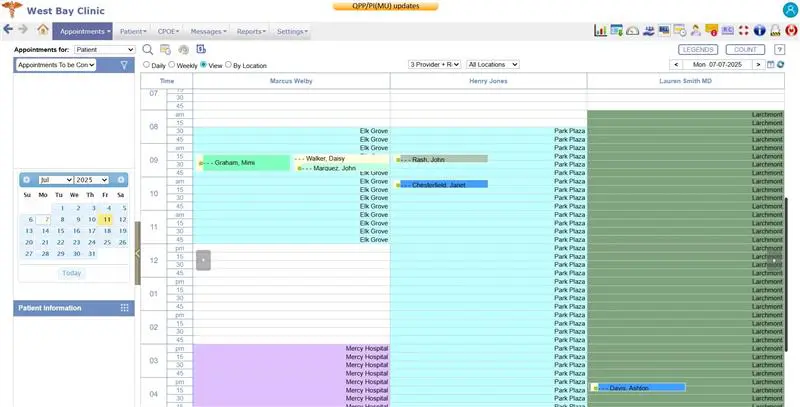Screen dimensions: 800x407
Task: Click the hand holding people icon
Action: (648, 31)
